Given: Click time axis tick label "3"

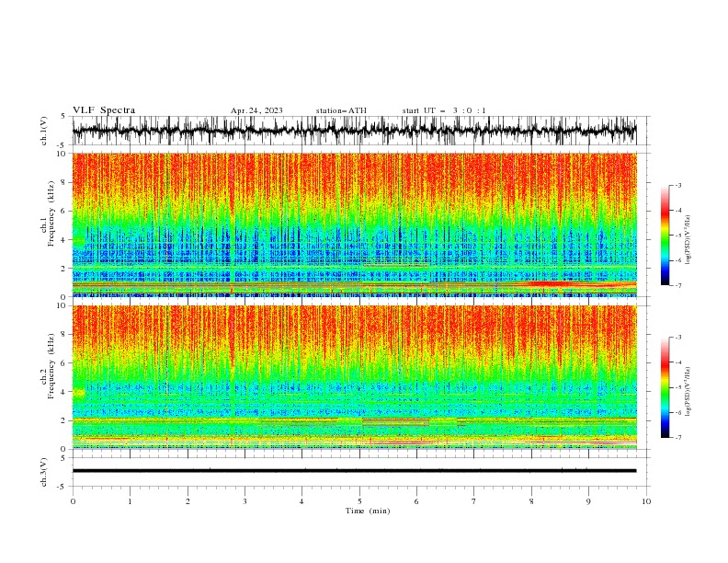Looking at the screenshot, I should point(245,501).
